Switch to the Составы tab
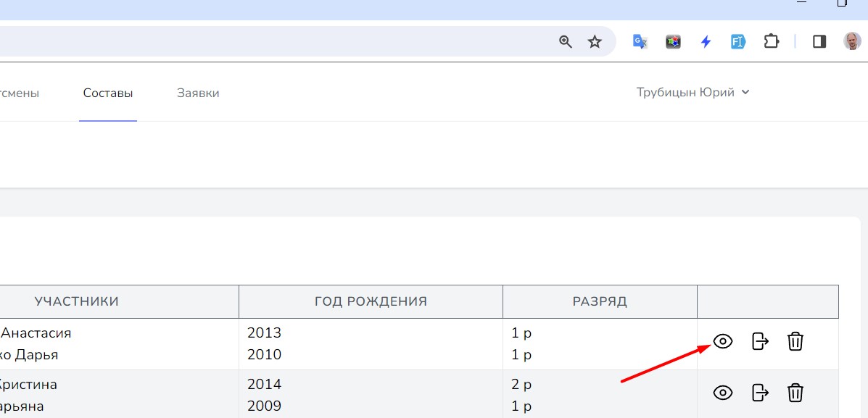The height and width of the screenshot is (418, 868). coord(108,93)
